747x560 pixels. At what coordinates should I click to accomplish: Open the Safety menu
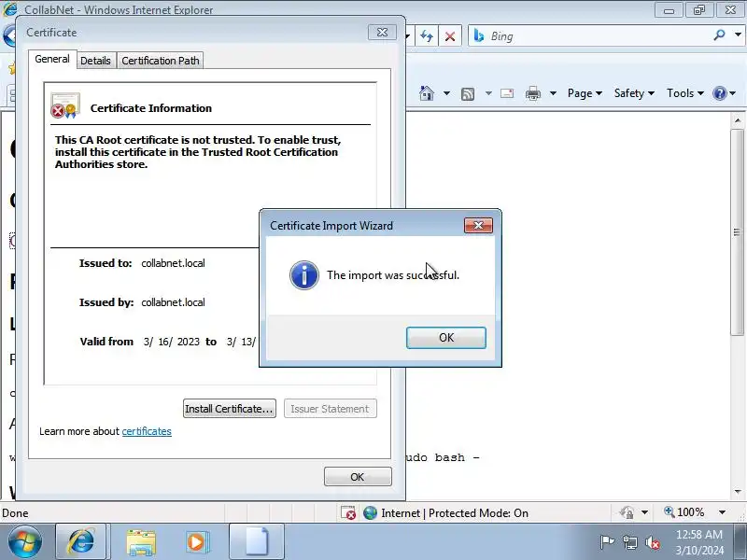pos(634,93)
